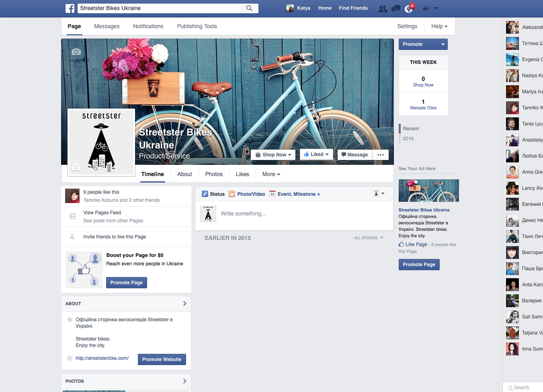Open friend requests icon
This screenshot has height=392, width=543.
tap(383, 8)
